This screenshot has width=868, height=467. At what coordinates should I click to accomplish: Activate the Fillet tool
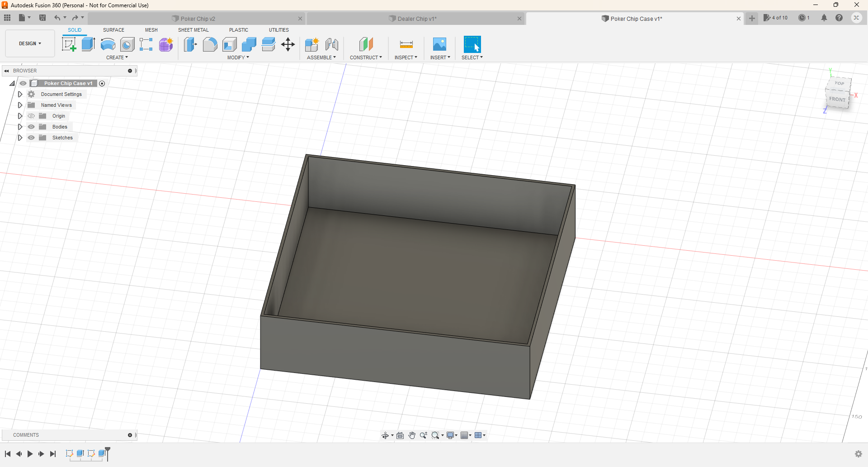pos(210,44)
